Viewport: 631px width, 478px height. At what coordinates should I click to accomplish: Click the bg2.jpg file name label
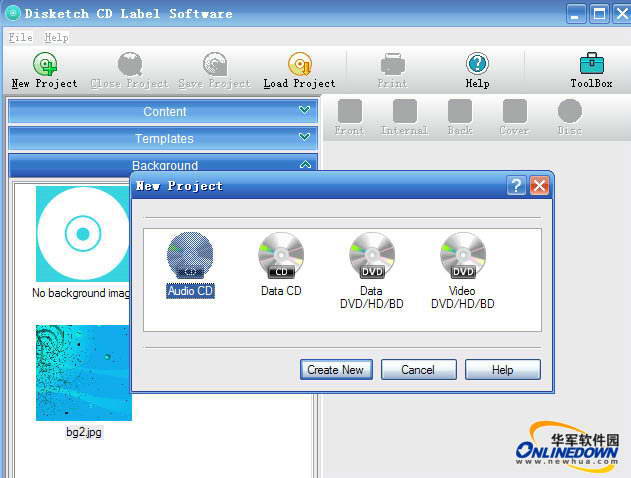tap(84, 432)
